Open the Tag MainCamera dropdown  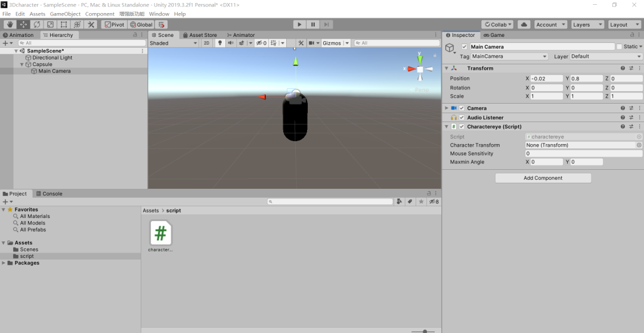pos(509,57)
